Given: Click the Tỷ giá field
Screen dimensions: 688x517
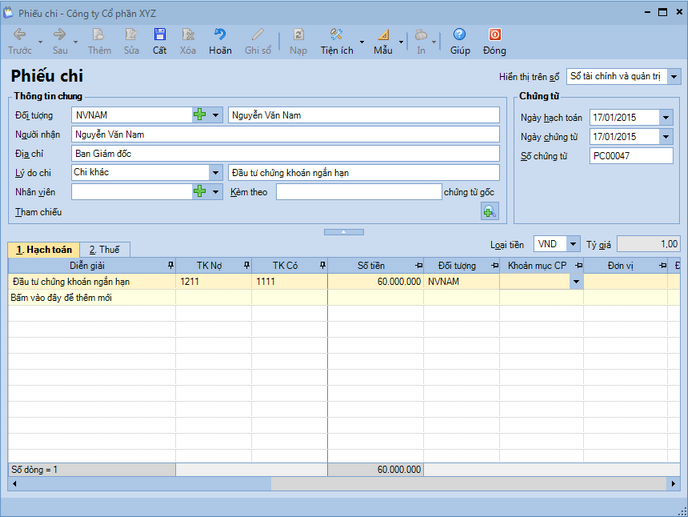Looking at the screenshot, I should click(648, 244).
